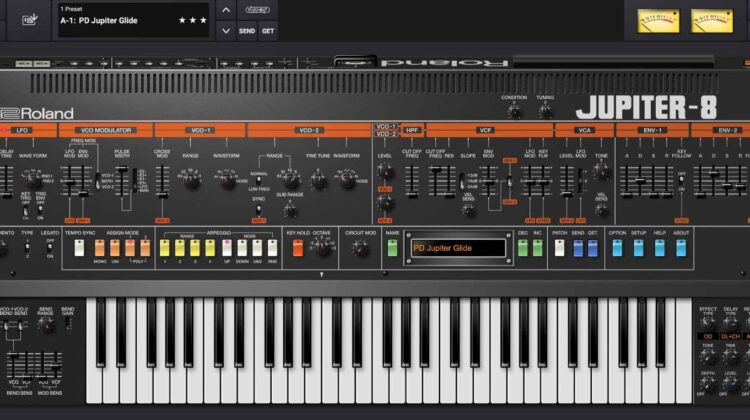
Task: Click the green DEC patch button
Action: [523, 248]
